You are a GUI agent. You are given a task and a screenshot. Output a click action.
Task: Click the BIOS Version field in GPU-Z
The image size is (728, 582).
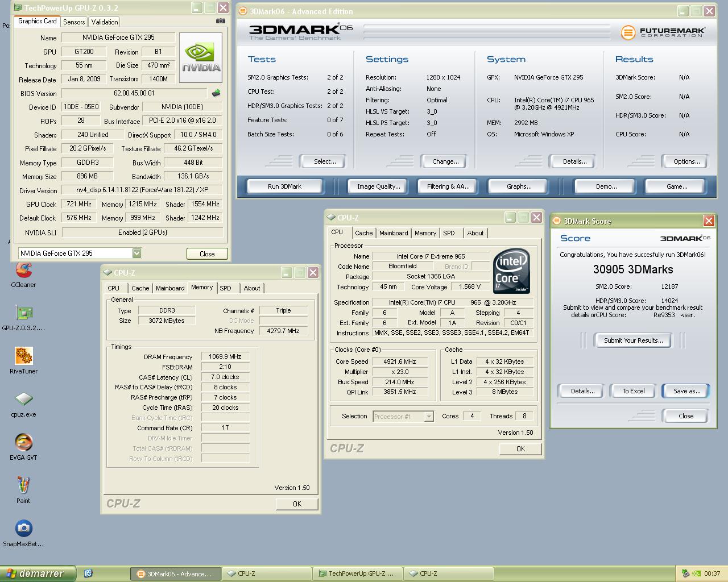tap(134, 93)
